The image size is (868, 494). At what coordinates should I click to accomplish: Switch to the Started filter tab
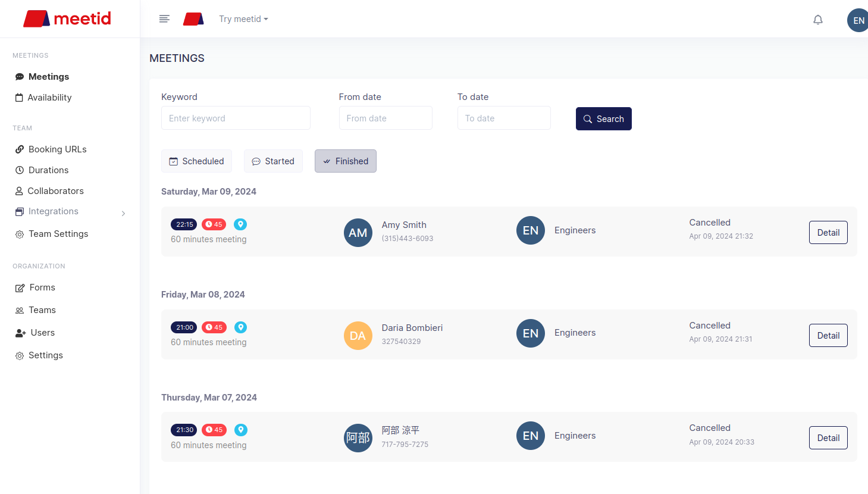point(273,161)
